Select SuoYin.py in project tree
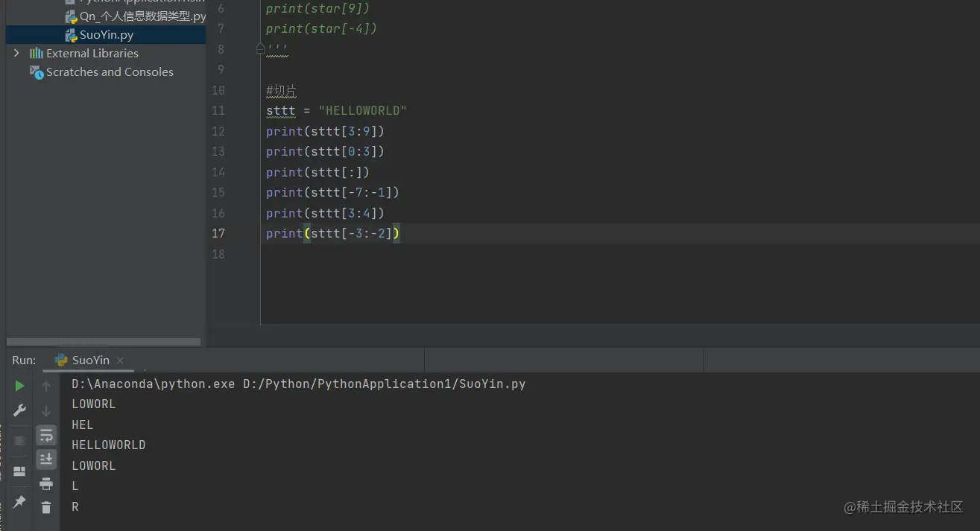The width and height of the screenshot is (980, 531). click(x=106, y=35)
